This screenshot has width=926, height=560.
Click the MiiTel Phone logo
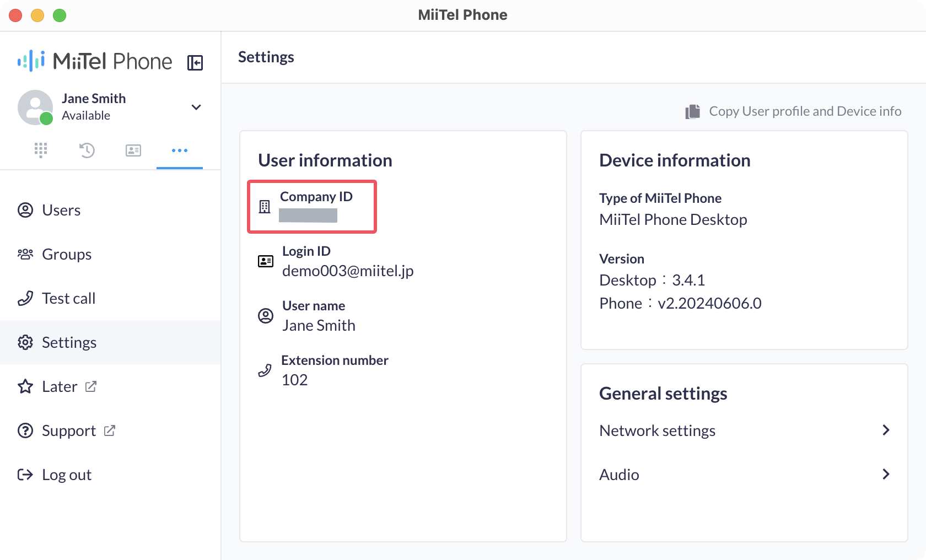[x=95, y=61]
